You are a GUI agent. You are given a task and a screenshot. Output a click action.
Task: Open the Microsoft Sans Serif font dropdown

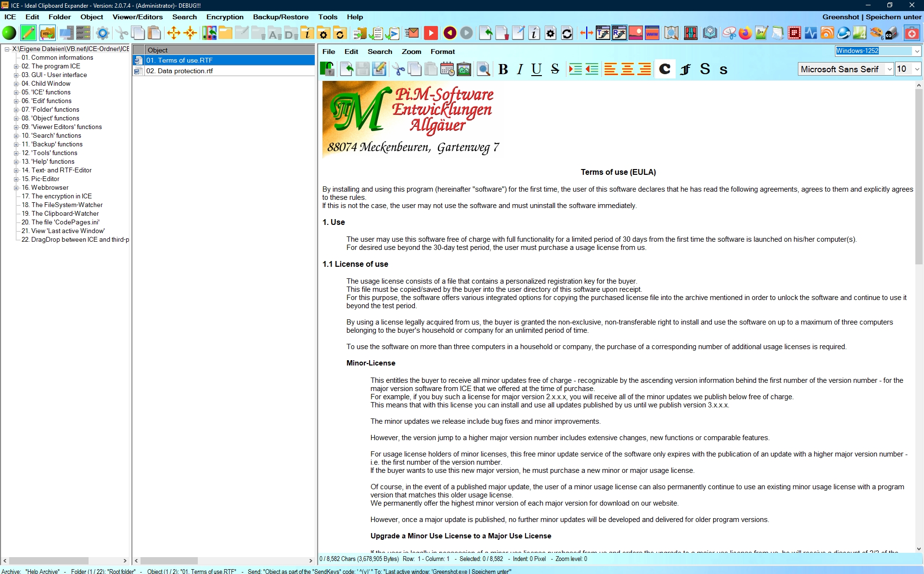coord(889,69)
